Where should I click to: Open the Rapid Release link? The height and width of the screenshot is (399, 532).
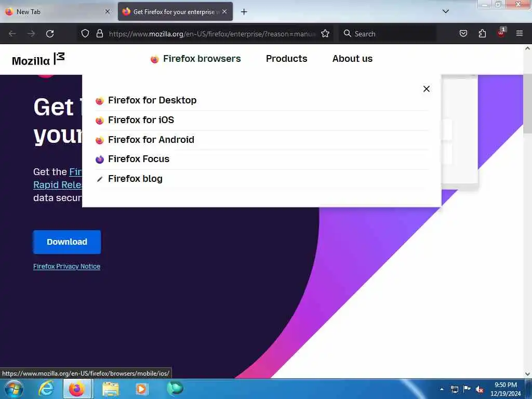click(58, 185)
